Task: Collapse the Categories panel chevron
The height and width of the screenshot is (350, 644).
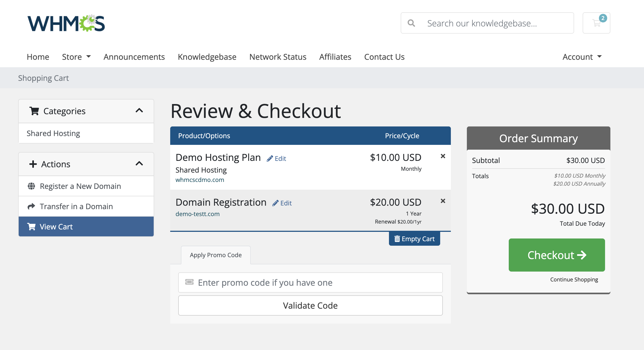Action: point(139,110)
